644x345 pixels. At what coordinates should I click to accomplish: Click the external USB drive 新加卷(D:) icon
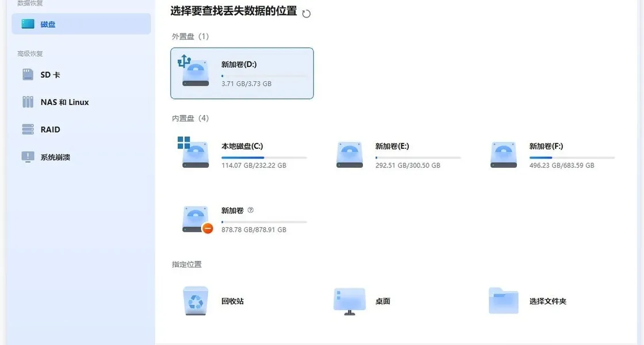(x=195, y=71)
